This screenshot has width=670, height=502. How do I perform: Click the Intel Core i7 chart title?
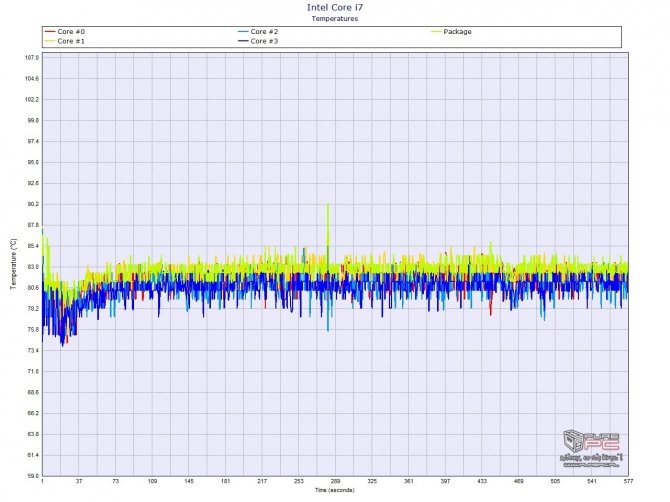[x=335, y=7]
